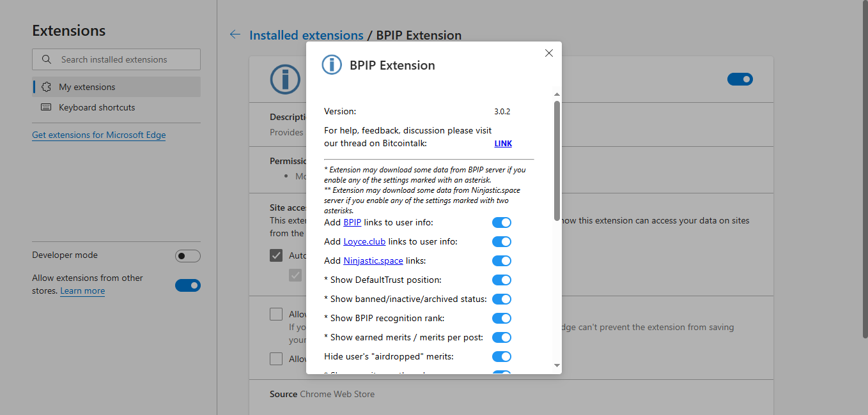Open Get extensions for Microsoft Edge link

coord(99,135)
